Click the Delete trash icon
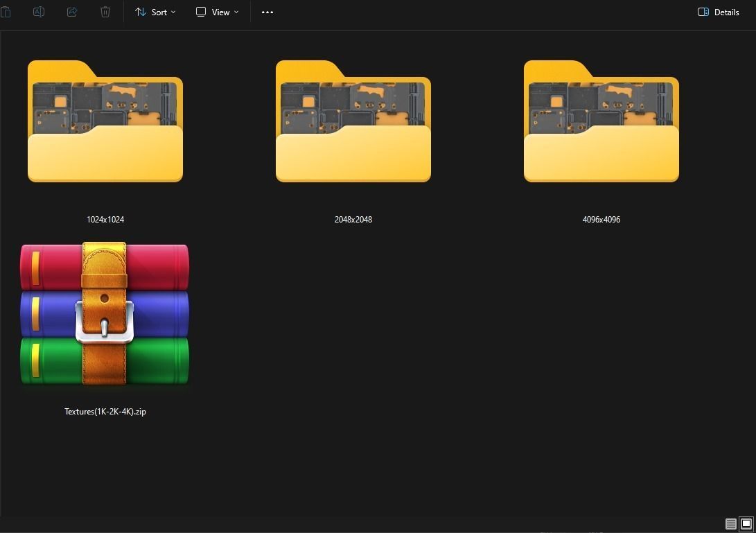 tap(105, 12)
